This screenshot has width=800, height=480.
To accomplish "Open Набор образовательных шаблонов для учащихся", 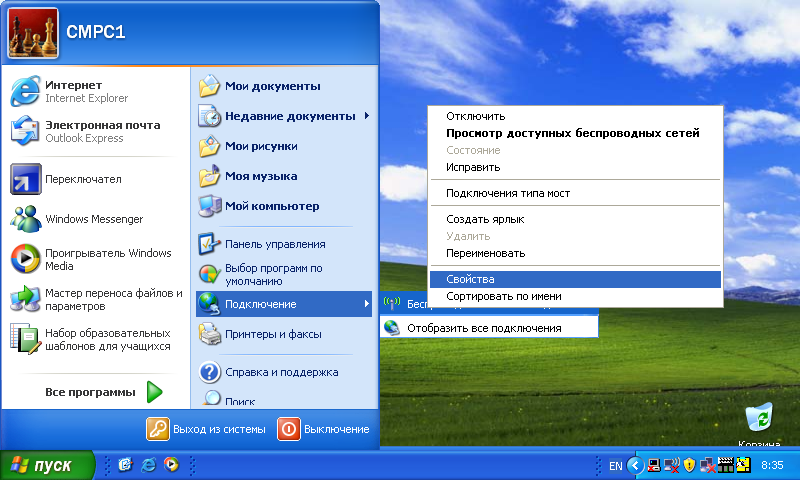I will point(95,339).
